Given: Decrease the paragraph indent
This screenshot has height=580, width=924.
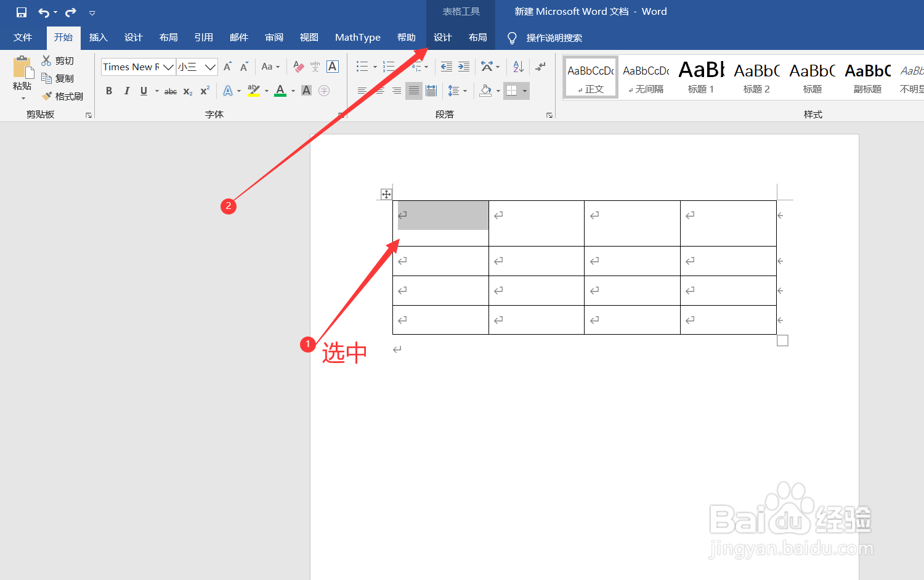Looking at the screenshot, I should coord(447,67).
